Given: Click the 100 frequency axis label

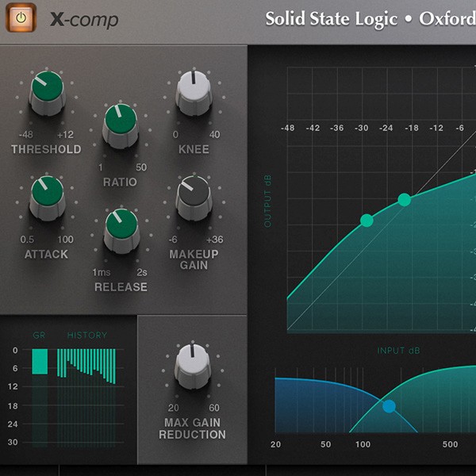Looking at the screenshot, I should (363, 444).
